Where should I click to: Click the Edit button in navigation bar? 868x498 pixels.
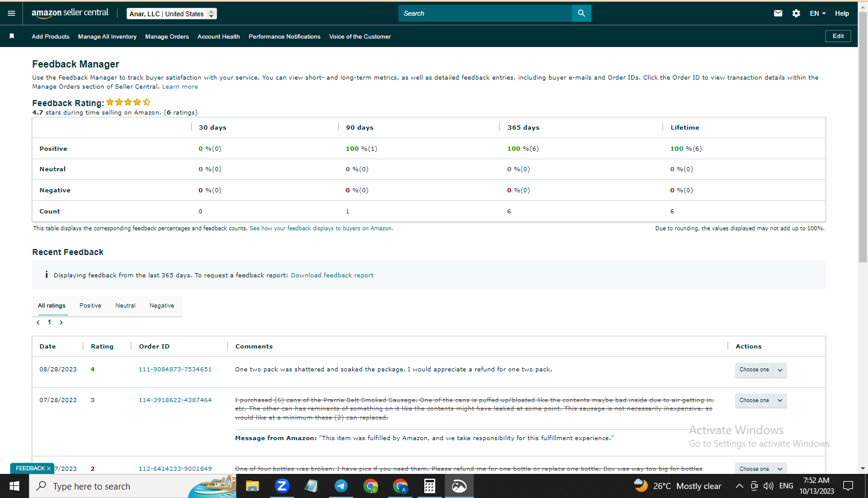click(x=838, y=36)
